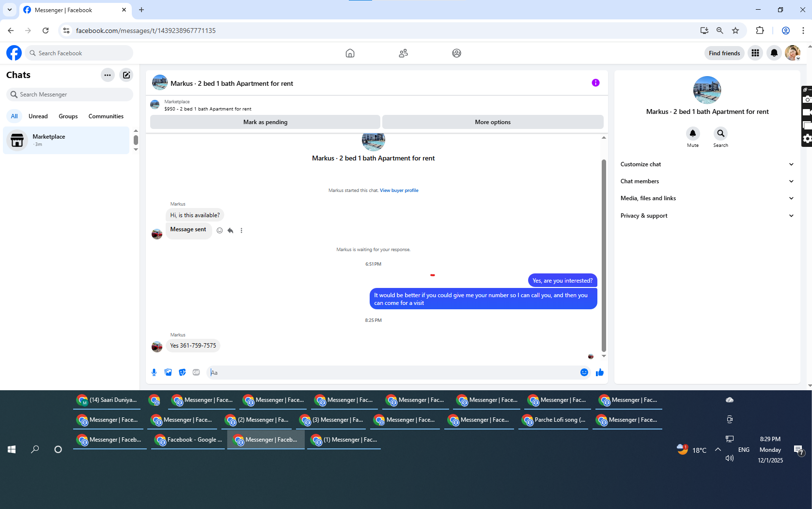Open the Windows notification center
The height and width of the screenshot is (509, 812).
pyautogui.click(x=798, y=450)
